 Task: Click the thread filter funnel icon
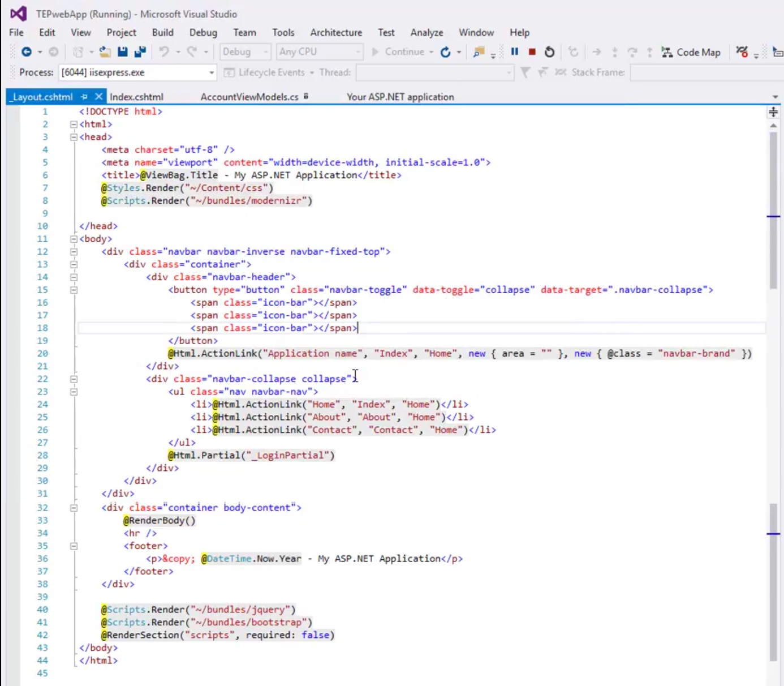tap(525, 72)
